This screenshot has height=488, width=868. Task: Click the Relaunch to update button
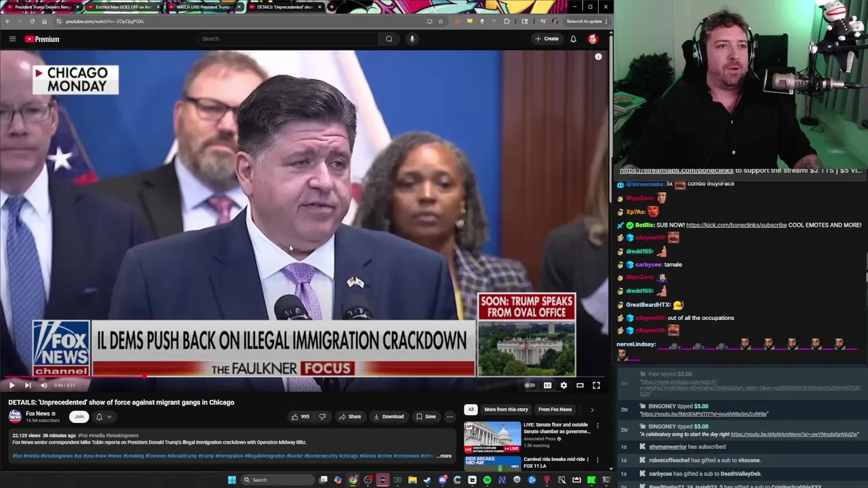click(584, 21)
